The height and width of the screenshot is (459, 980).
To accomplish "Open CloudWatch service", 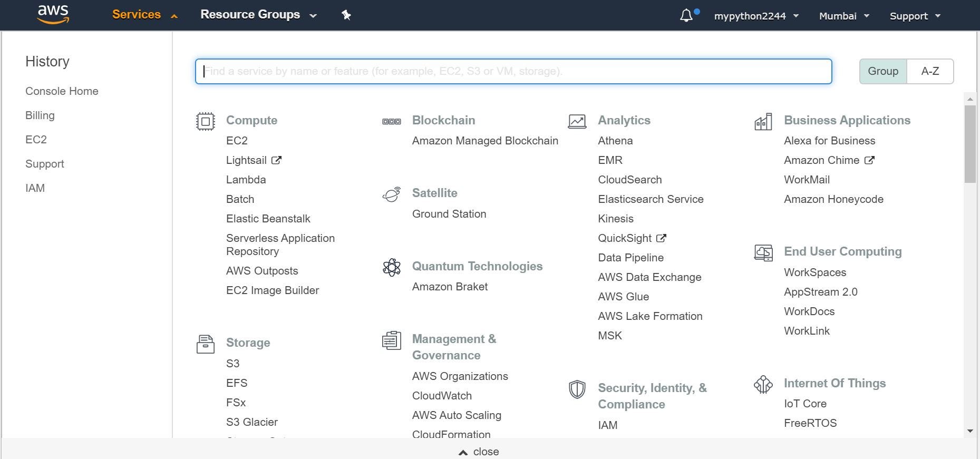I will 442,396.
